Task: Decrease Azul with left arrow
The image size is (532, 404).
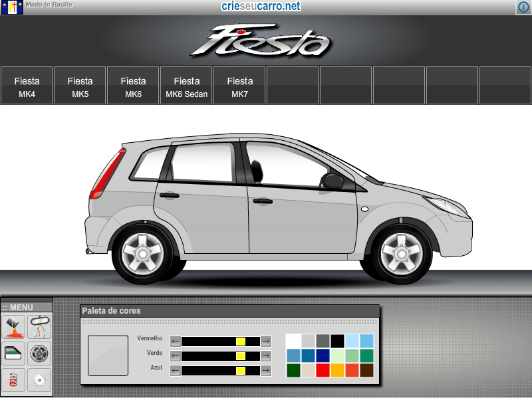Action: (x=175, y=371)
